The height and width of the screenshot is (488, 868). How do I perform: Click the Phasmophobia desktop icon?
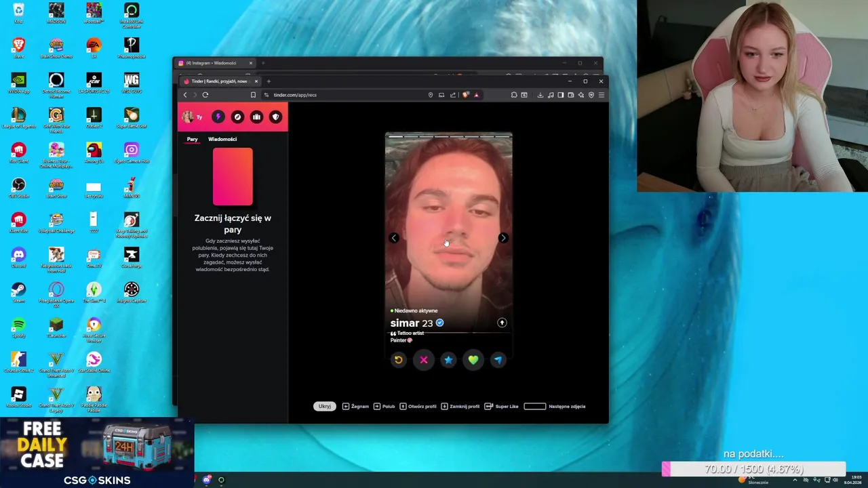(x=132, y=47)
